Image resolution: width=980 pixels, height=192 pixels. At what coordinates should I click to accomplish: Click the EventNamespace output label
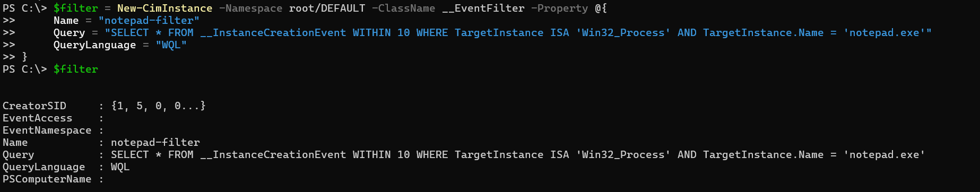[x=47, y=130]
